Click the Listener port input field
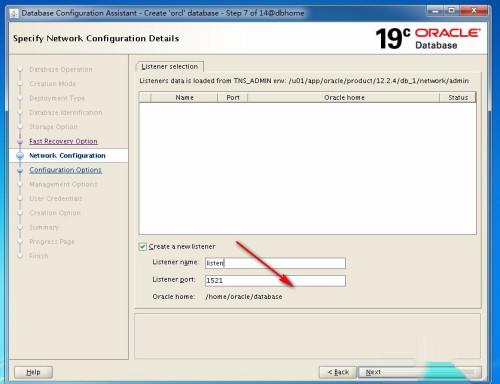Image resolution: width=500 pixels, height=384 pixels. (275, 281)
